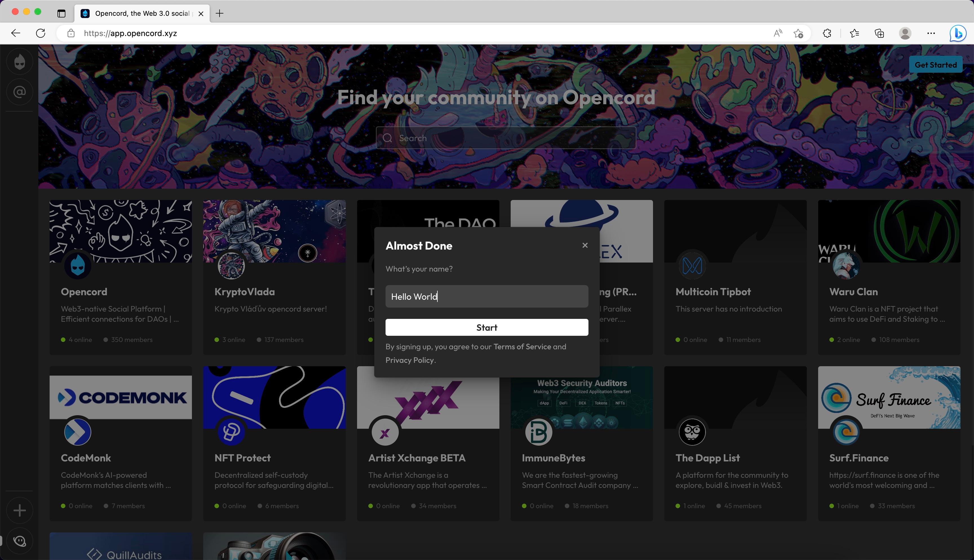Open a new tab with plus button
Viewport: 974px width, 560px height.
(220, 14)
